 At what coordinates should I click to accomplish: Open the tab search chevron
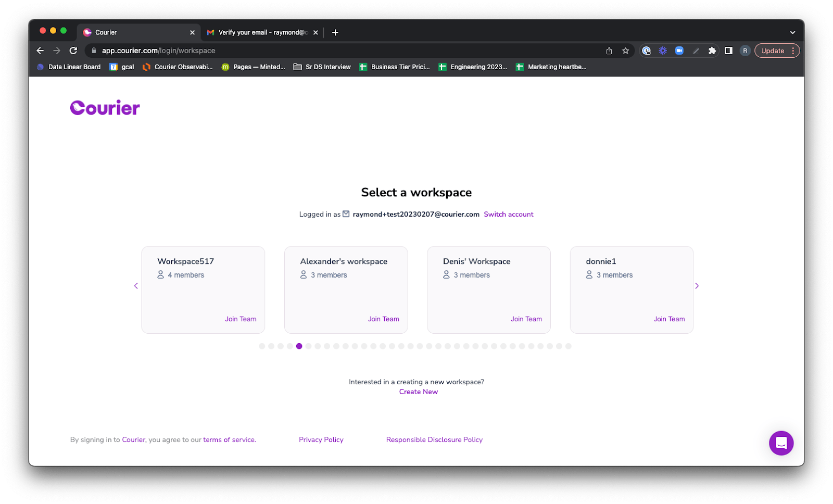[792, 32]
